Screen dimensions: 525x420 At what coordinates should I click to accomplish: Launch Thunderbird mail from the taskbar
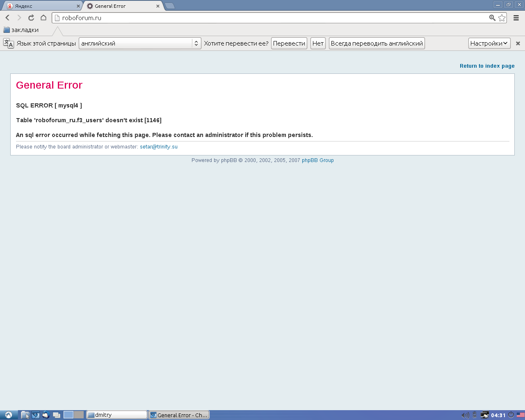click(46, 415)
